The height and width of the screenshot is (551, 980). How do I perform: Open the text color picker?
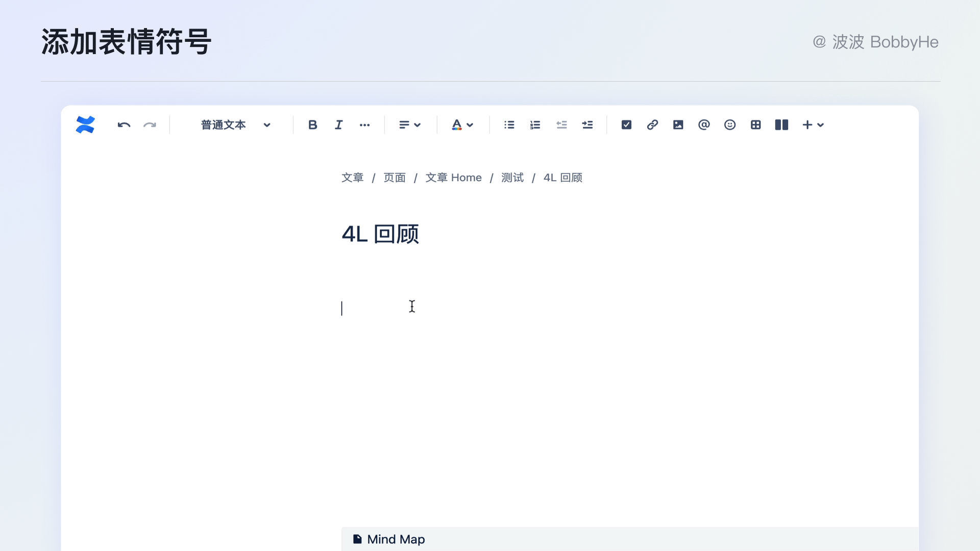462,125
